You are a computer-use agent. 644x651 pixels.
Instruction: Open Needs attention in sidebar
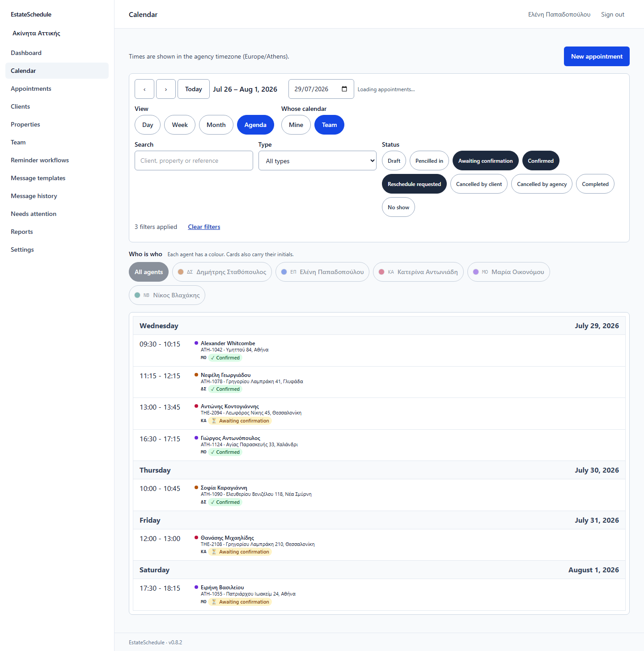tap(57, 214)
